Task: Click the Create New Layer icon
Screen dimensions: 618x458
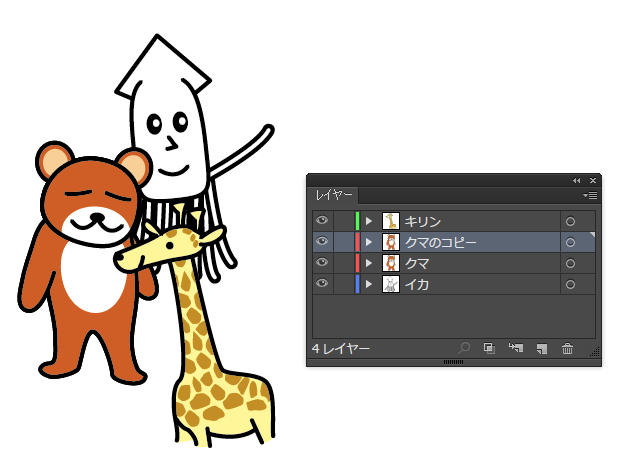Action: [541, 348]
